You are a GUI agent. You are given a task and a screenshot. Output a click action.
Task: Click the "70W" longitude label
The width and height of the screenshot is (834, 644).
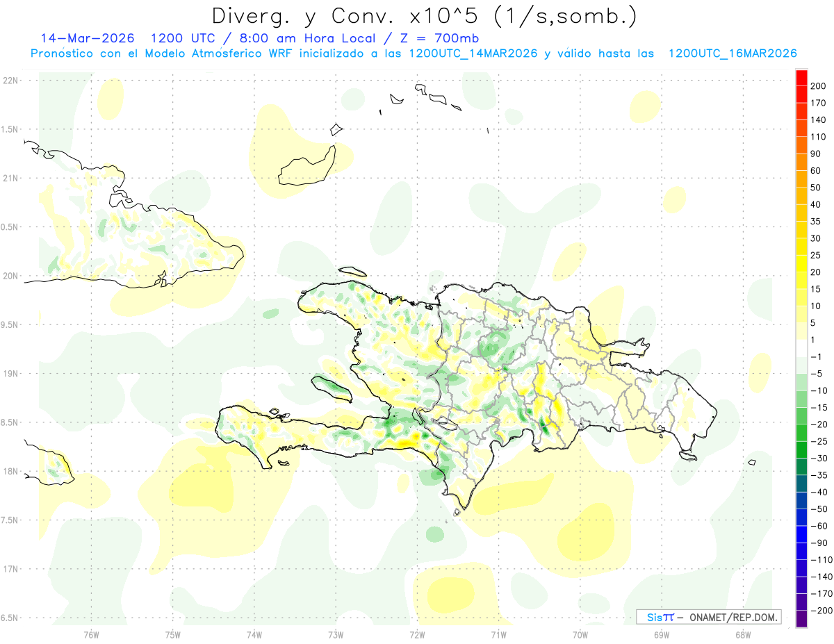point(580,635)
